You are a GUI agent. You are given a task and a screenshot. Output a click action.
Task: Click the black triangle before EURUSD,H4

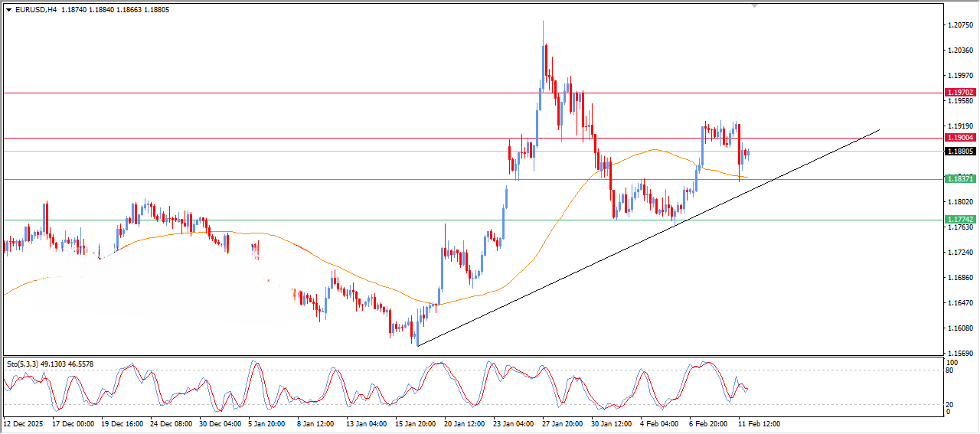pos(8,9)
